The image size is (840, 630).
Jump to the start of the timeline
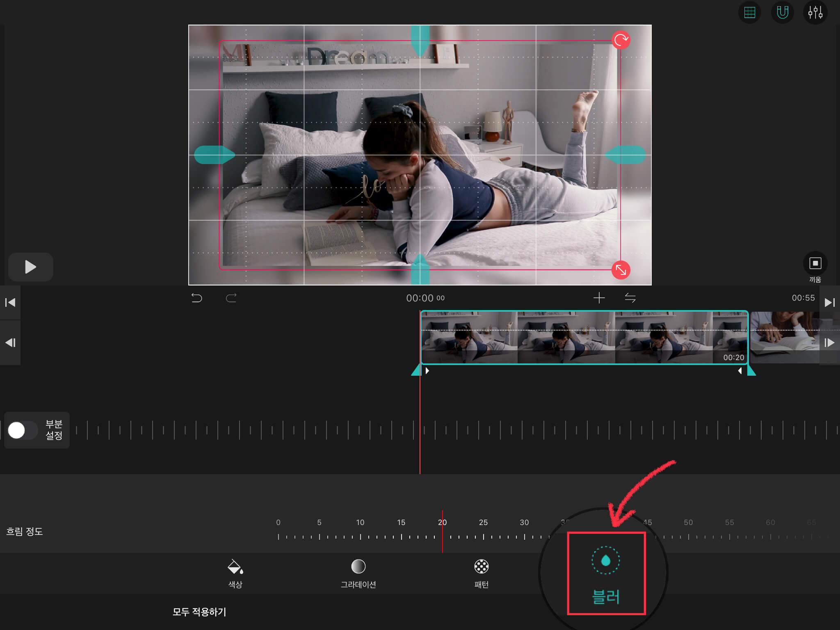point(10,303)
